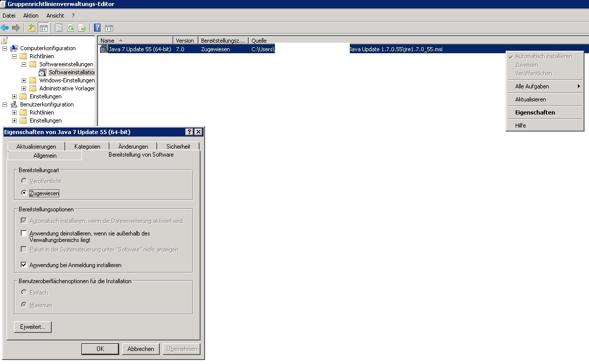This screenshot has height=364, width=589.
Task: Click the Computerkonfiguration computer icon
Action: pos(14,48)
